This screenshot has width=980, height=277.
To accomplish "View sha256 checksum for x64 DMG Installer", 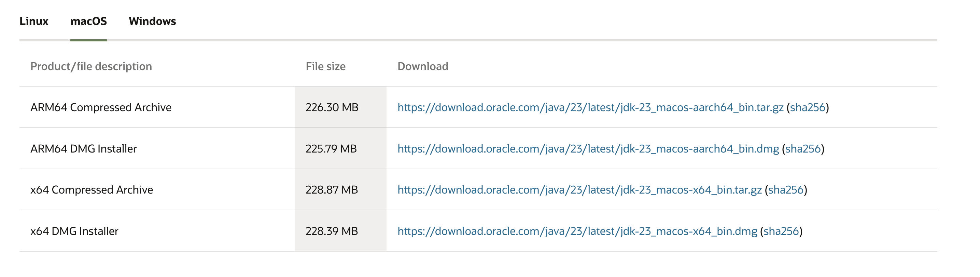I will [781, 231].
